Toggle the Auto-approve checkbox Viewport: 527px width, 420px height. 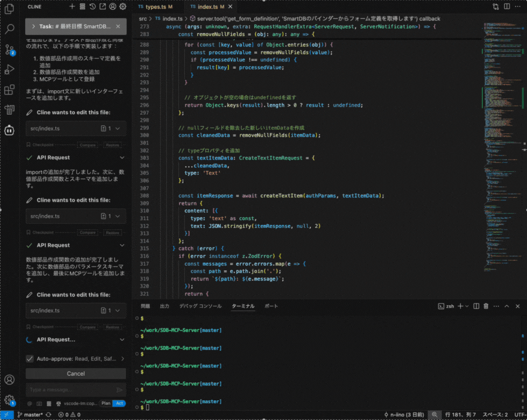tap(30, 359)
